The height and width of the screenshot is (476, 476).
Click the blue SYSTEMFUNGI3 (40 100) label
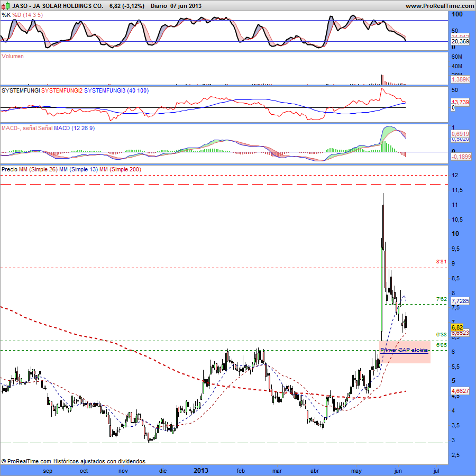[116, 90]
